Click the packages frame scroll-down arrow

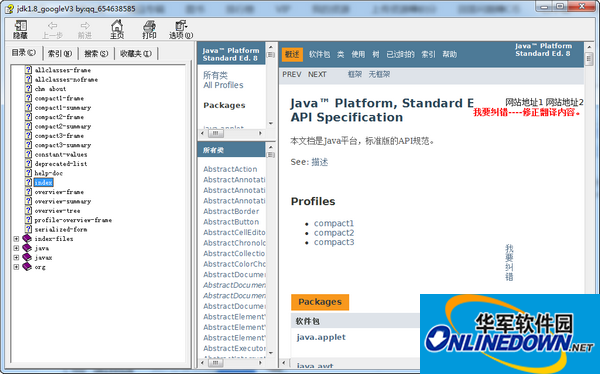tap(271, 123)
